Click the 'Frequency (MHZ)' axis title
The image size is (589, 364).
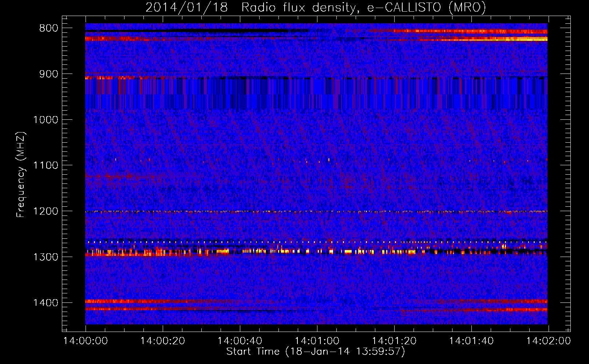pyautogui.click(x=21, y=175)
